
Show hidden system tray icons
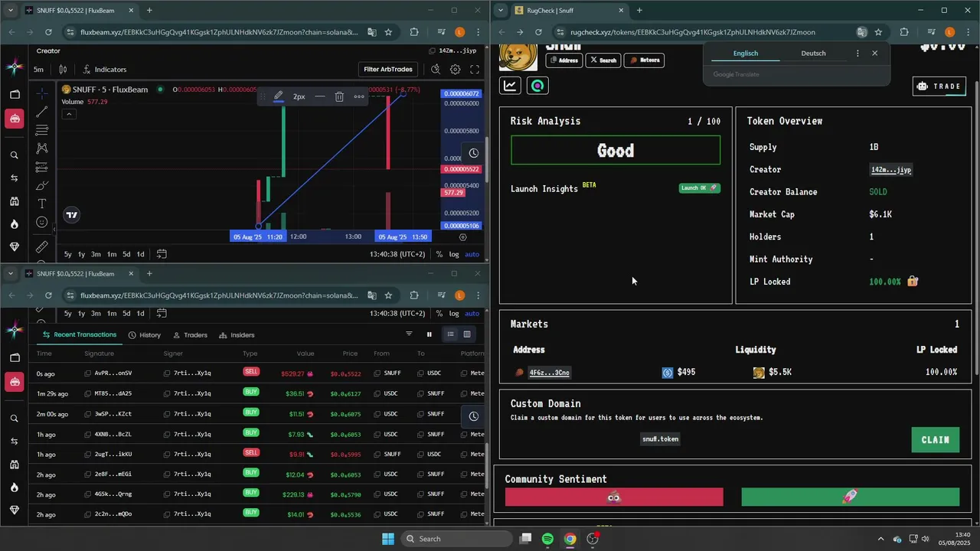pyautogui.click(x=880, y=539)
